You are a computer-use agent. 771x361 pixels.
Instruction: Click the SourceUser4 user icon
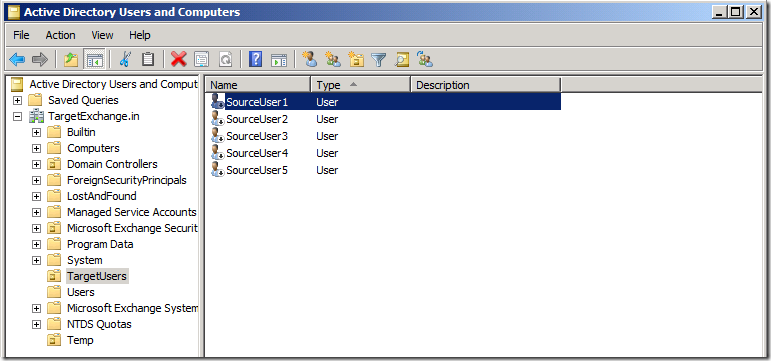[x=217, y=153]
